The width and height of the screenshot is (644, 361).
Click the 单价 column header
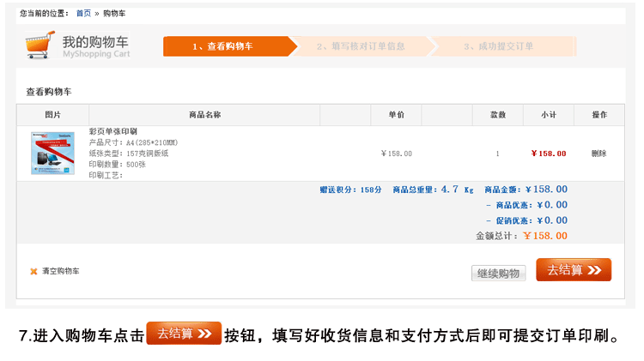click(396, 115)
